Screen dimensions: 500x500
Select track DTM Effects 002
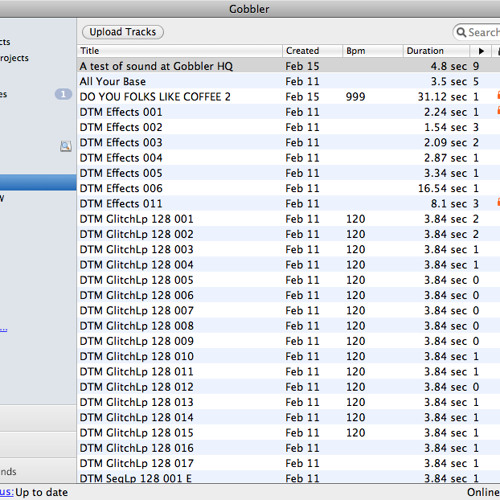(x=288, y=127)
